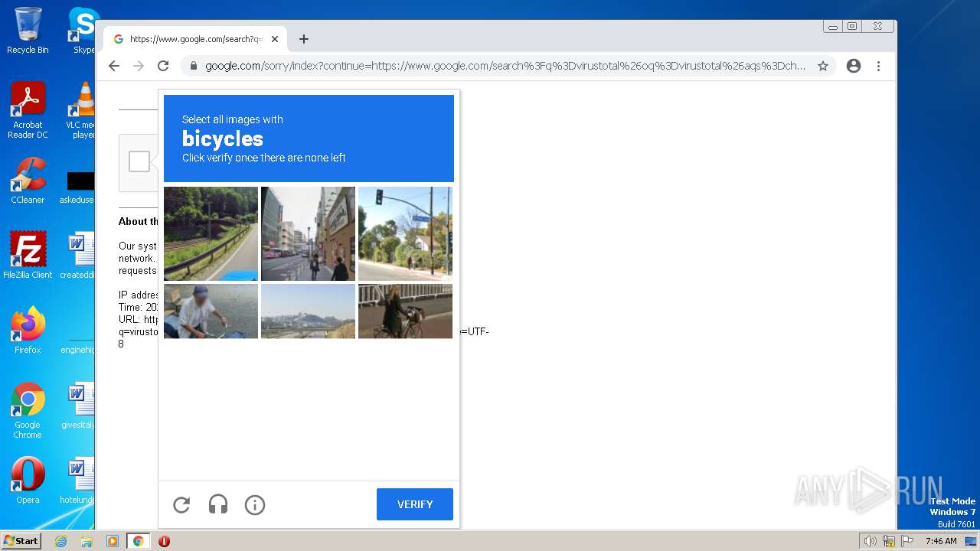The width and height of the screenshot is (980, 551).
Task: Open Firefox from the desktop
Action: click(28, 331)
